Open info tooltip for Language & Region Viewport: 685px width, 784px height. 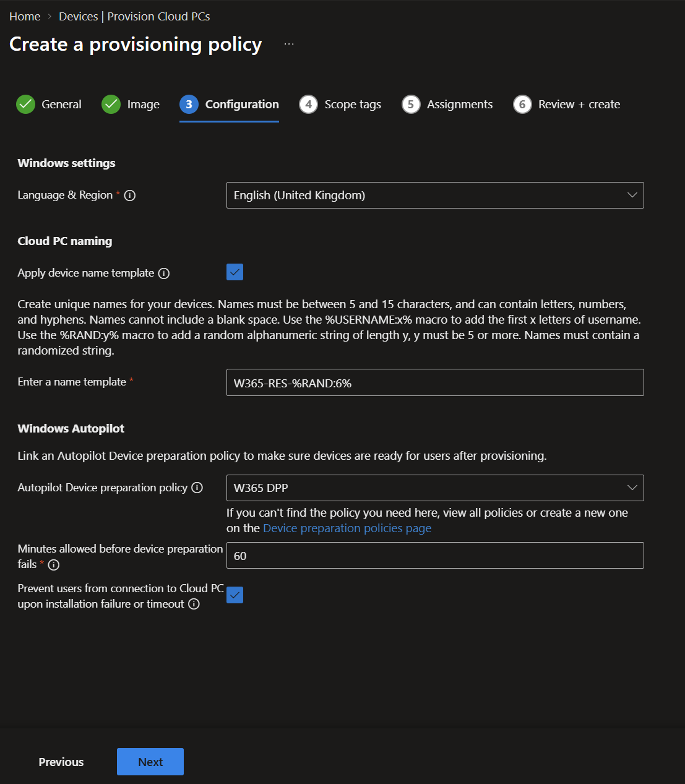click(130, 196)
